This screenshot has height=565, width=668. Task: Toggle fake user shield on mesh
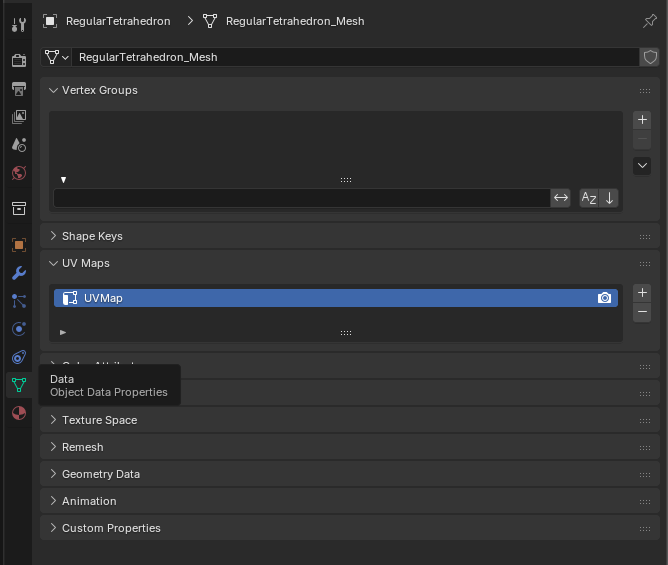tap(650, 57)
